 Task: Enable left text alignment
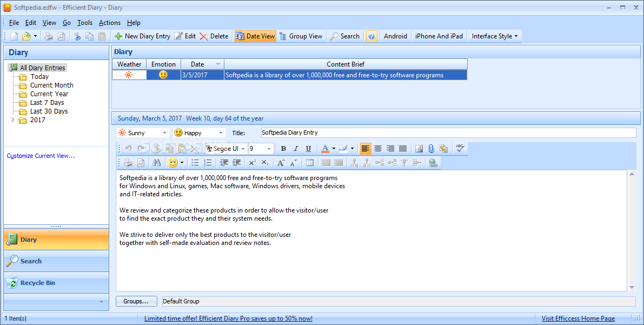[365, 149]
